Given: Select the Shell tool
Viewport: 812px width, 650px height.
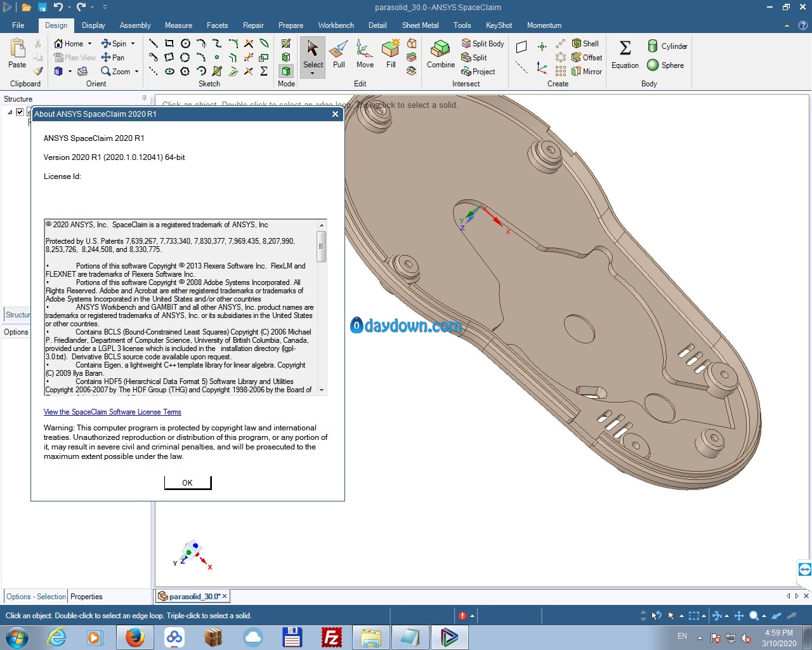Looking at the screenshot, I should click(585, 43).
